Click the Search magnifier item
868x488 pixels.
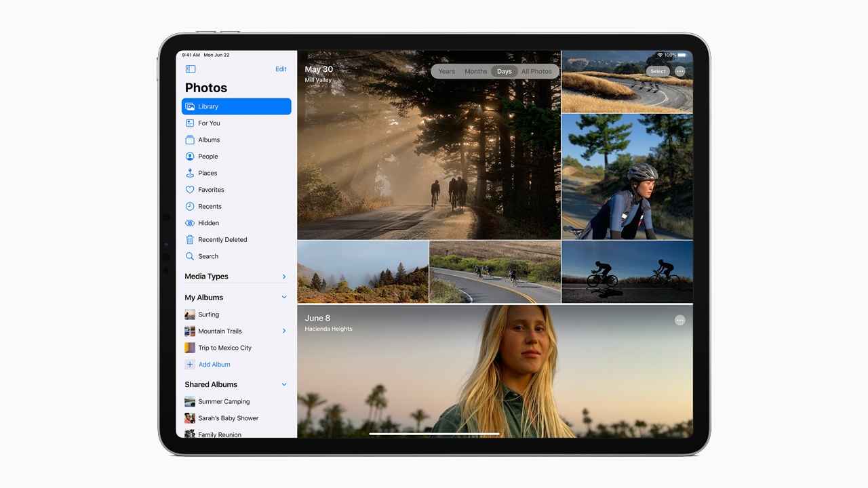(x=208, y=256)
